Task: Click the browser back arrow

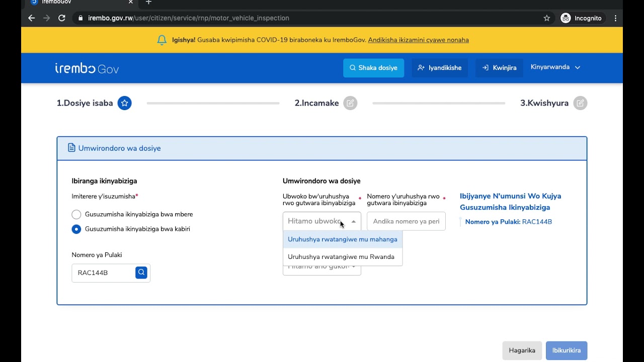Action: 32,18
